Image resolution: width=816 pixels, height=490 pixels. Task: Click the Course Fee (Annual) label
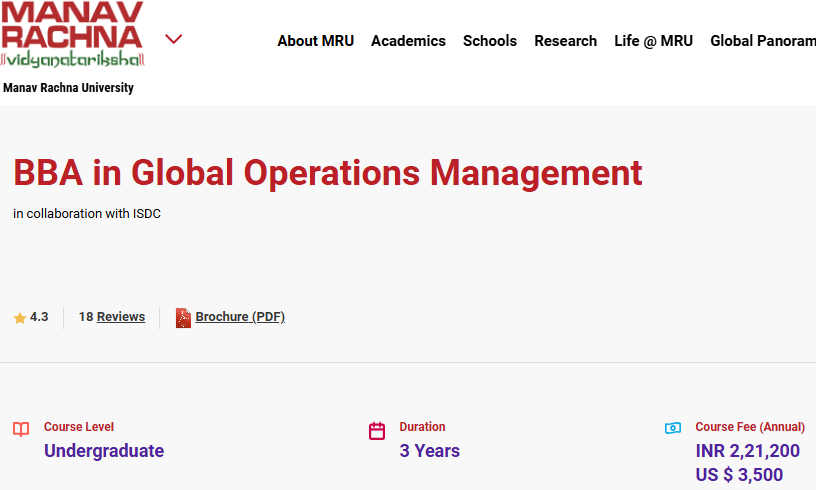pyautogui.click(x=750, y=427)
